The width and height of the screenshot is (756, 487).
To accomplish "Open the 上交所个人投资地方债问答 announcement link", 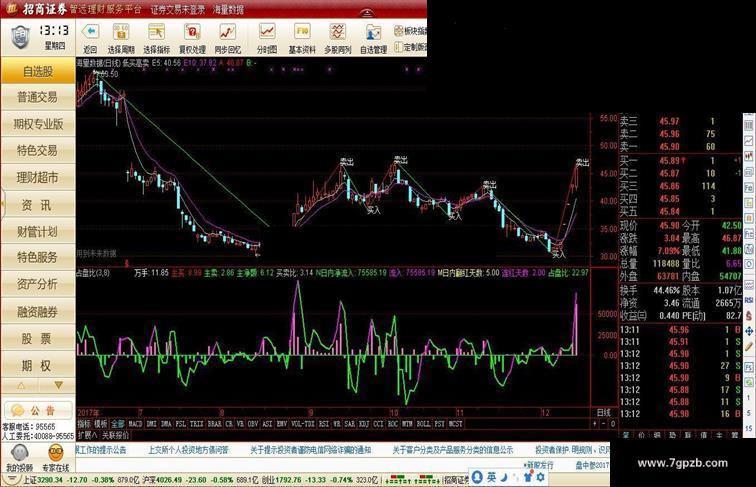I will (189, 450).
